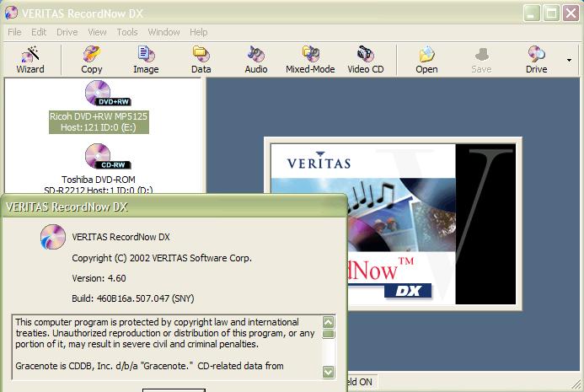Click the license text scrollbar thumb
This screenshot has height=392, width=584.
(x=328, y=334)
